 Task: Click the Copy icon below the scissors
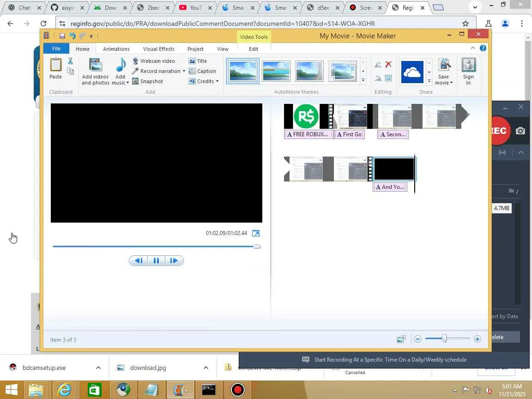pyautogui.click(x=70, y=71)
